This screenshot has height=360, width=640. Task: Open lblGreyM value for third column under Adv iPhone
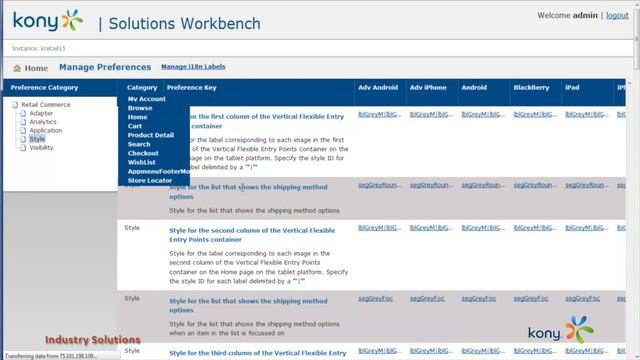431,351
